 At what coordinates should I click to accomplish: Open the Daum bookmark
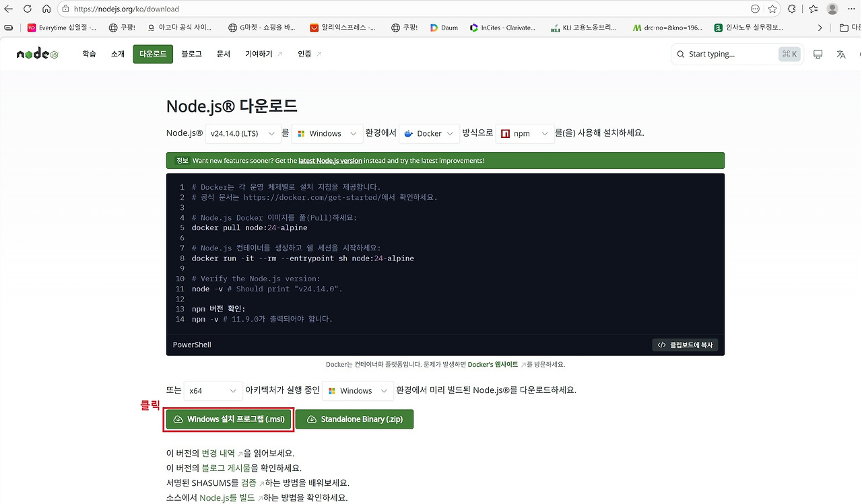click(444, 28)
